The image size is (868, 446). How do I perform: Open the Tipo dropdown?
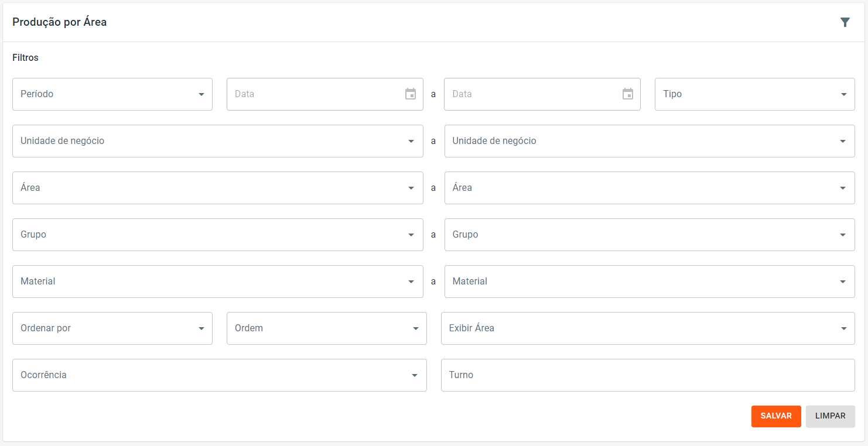coord(754,94)
